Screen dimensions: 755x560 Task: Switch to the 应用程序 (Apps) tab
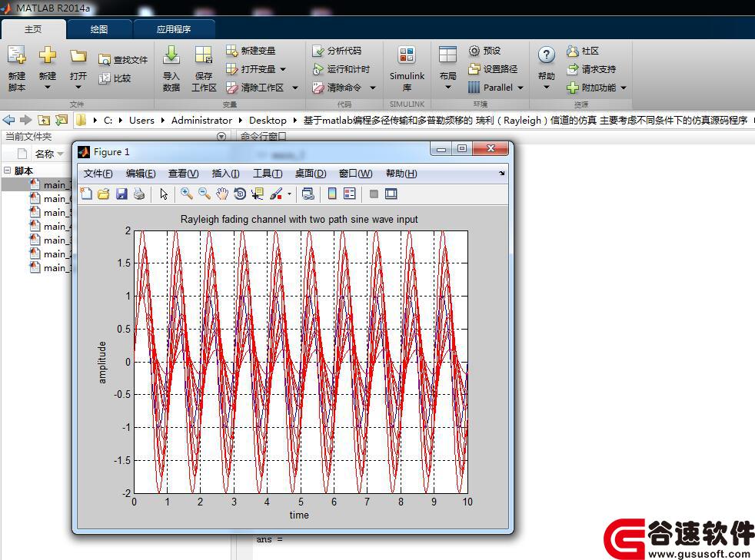coord(174,29)
